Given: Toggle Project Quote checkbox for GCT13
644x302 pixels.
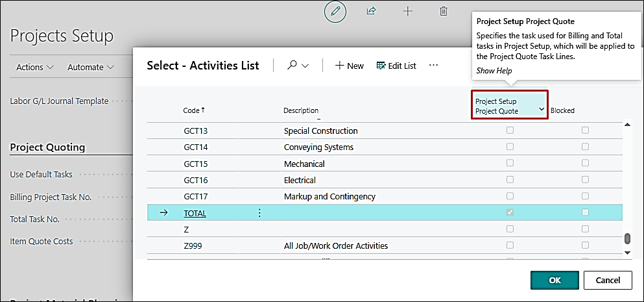Looking at the screenshot, I should (510, 131).
